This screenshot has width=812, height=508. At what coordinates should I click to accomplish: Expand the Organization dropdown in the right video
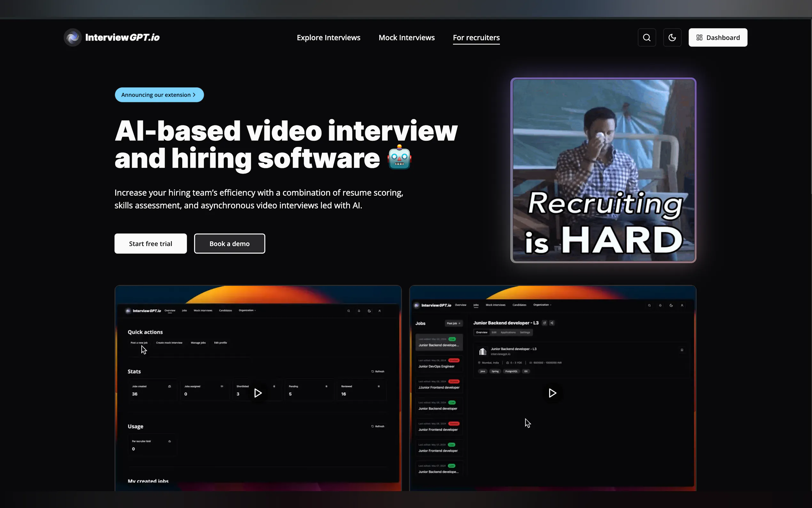click(542, 305)
